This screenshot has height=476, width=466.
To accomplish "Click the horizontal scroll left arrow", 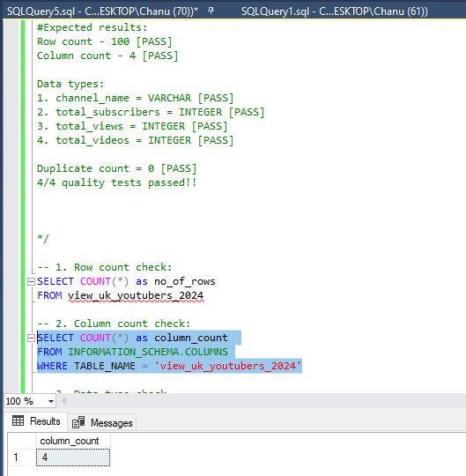I will [x=63, y=401].
